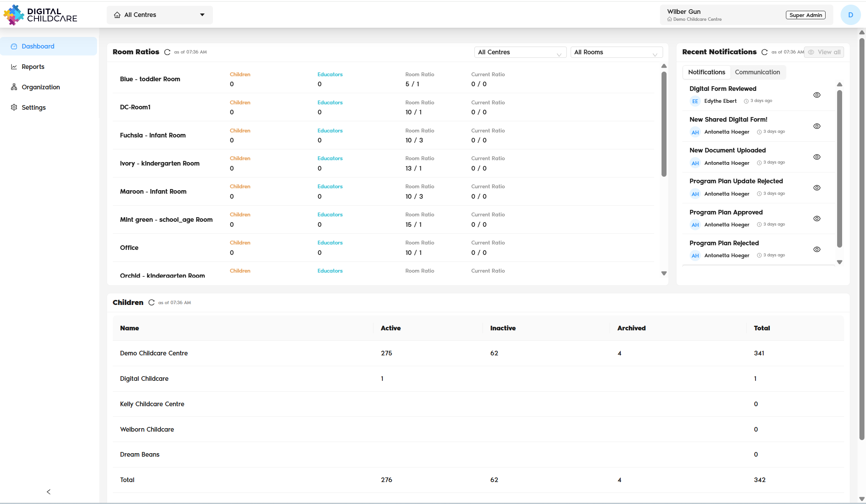The height and width of the screenshot is (504, 866).
Task: Mark Program Plan Approved notification as viewed
Action: [817, 218]
